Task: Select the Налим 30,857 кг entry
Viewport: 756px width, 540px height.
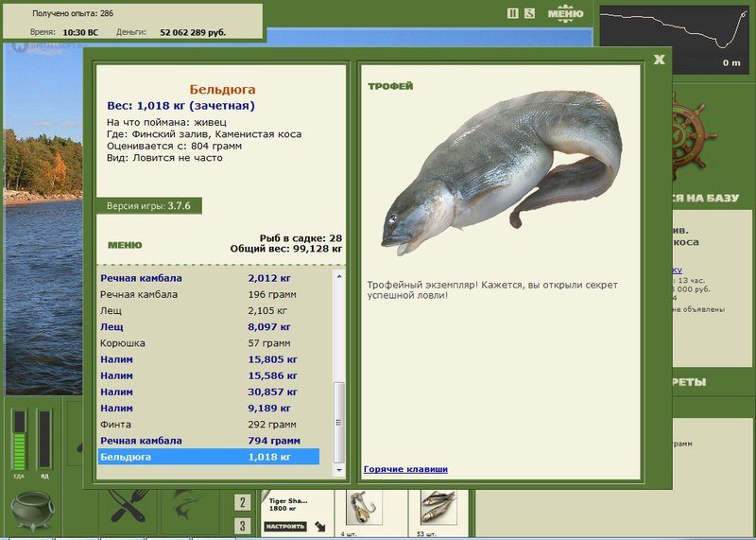Action: point(208,392)
